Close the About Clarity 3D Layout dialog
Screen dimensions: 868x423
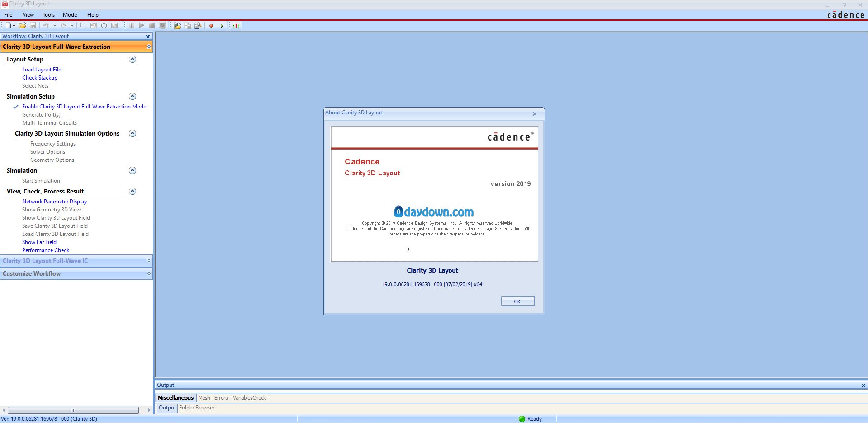click(535, 114)
